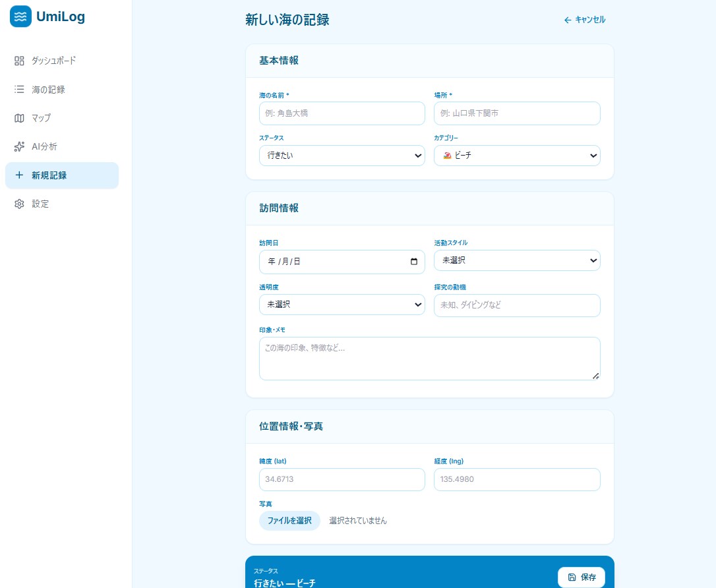Click the back arrow icon beside キャンセル

[568, 20]
